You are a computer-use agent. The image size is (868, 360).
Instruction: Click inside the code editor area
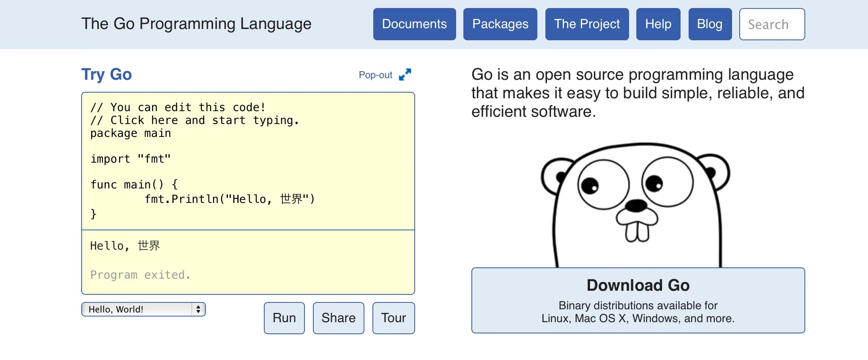click(x=248, y=161)
